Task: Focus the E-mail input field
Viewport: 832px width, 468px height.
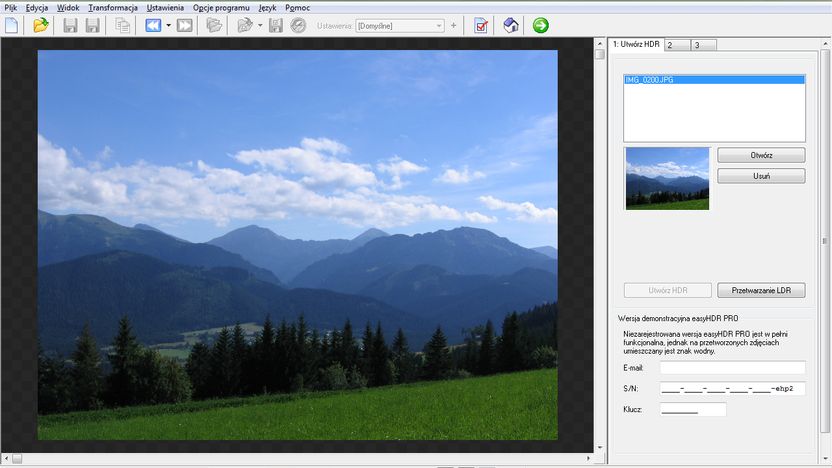Action: (x=732, y=367)
